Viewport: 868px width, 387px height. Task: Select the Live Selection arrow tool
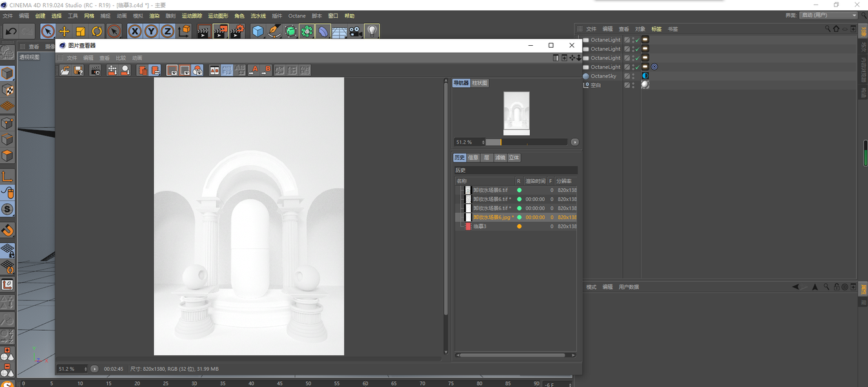point(48,31)
